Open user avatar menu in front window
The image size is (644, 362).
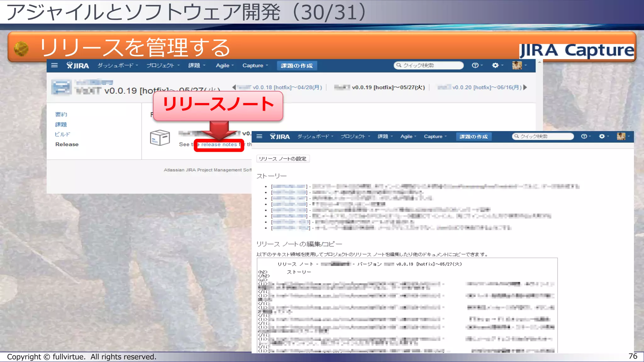(x=623, y=136)
